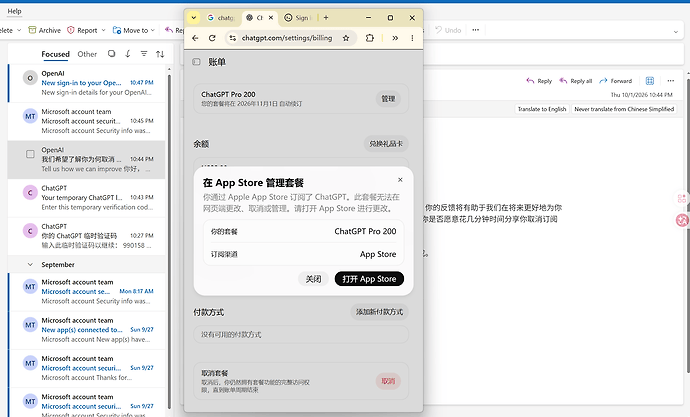Open the Microsoft account team 10:45 PM email
This screenshot has height=417, width=690.
tap(87, 121)
